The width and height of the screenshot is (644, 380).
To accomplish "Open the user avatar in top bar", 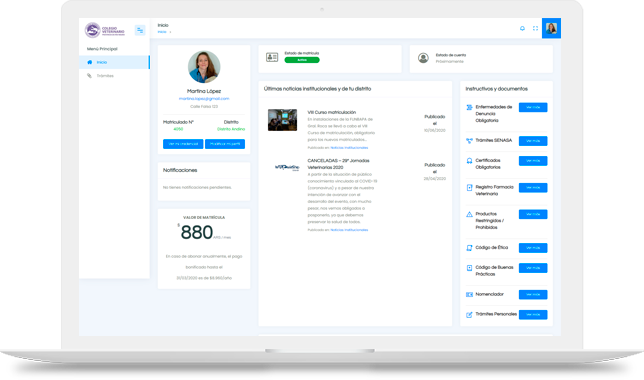I will coord(551,28).
